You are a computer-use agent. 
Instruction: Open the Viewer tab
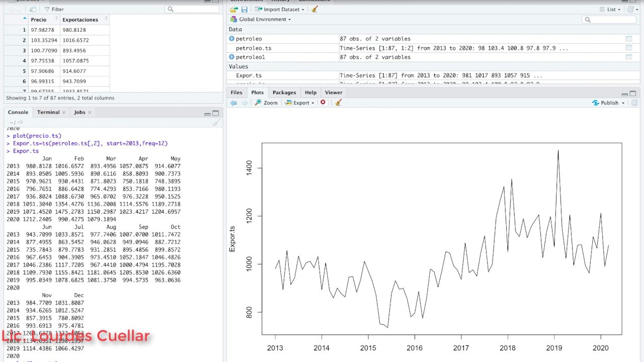pyautogui.click(x=334, y=93)
